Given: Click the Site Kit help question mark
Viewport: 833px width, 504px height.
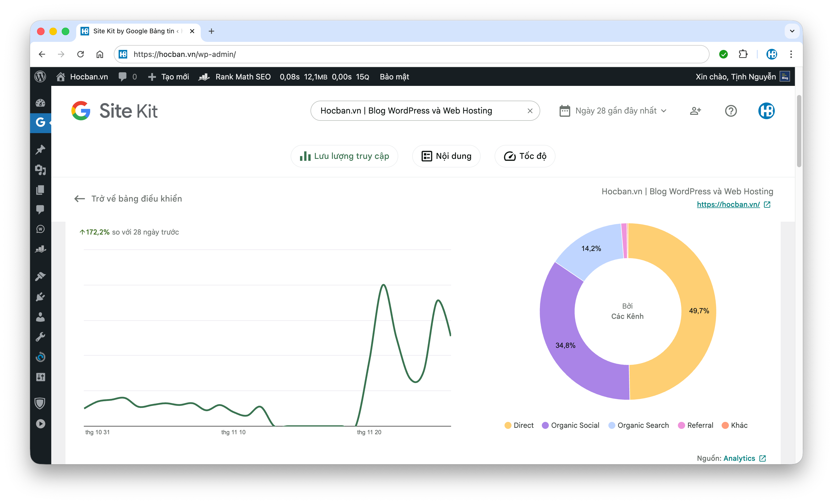Looking at the screenshot, I should 730,111.
